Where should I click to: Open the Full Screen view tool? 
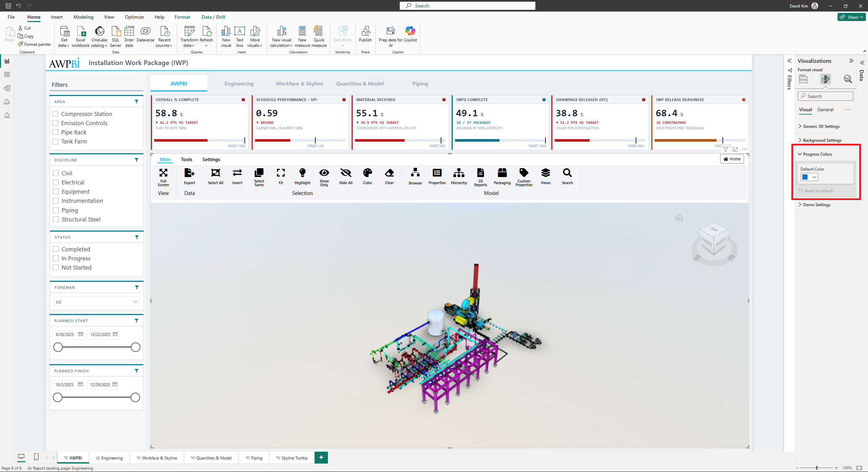tap(163, 177)
